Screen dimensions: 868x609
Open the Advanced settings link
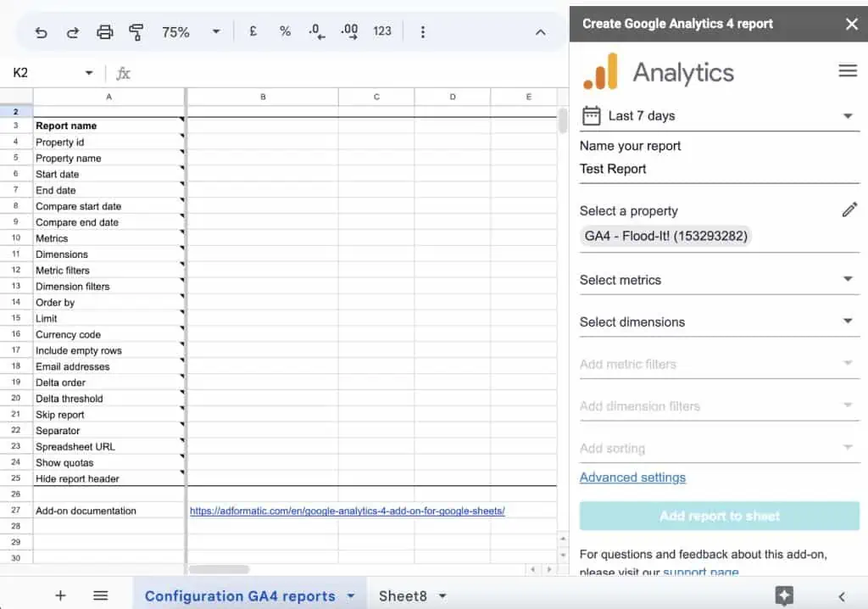point(632,478)
